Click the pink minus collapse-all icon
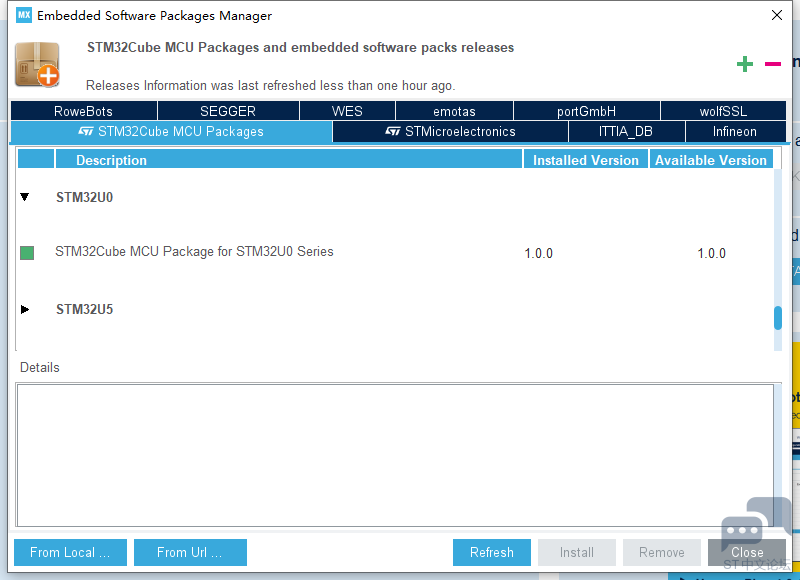Image resolution: width=800 pixels, height=580 pixels. pos(772,64)
